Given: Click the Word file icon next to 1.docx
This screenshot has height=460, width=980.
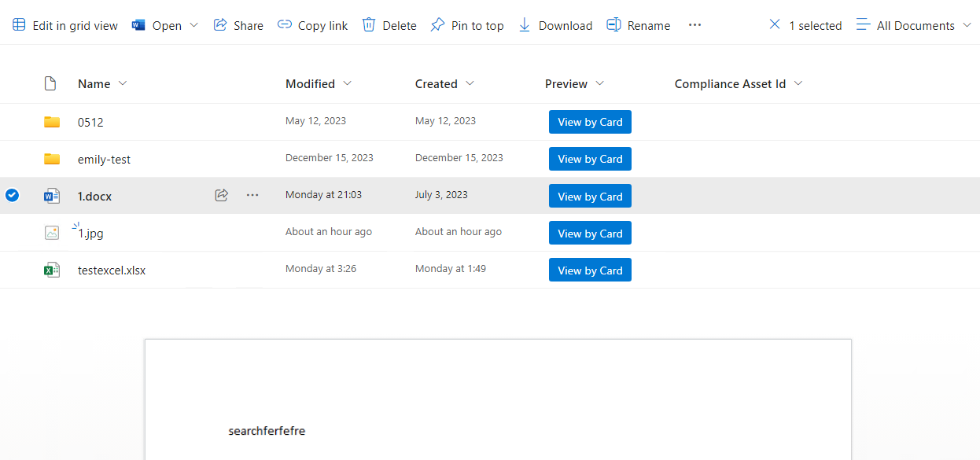Looking at the screenshot, I should point(52,195).
